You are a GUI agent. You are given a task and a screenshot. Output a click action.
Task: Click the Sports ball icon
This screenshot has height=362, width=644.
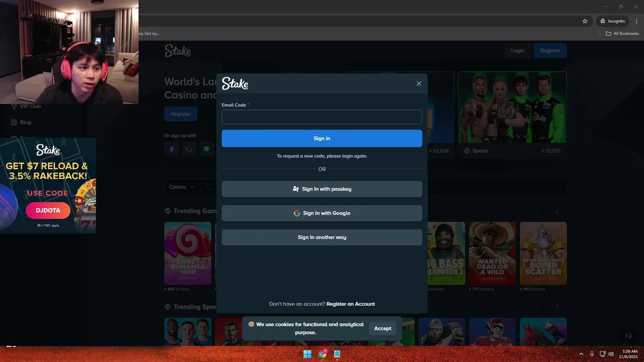tap(467, 151)
